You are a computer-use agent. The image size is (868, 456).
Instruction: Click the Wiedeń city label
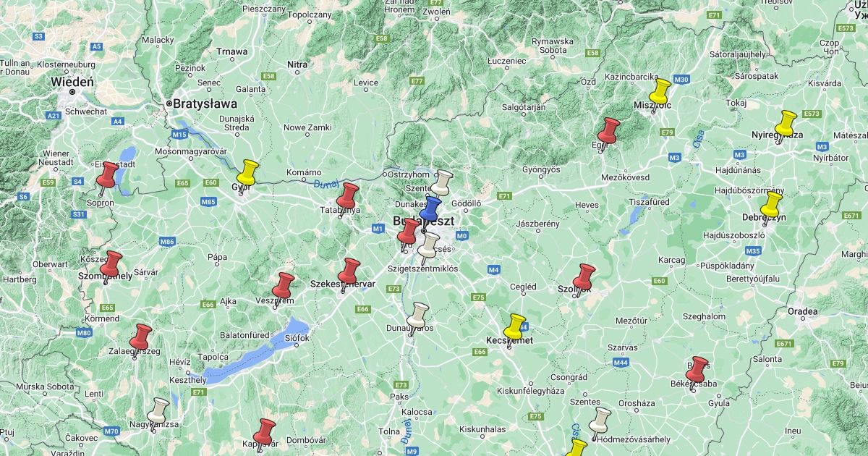click(72, 82)
